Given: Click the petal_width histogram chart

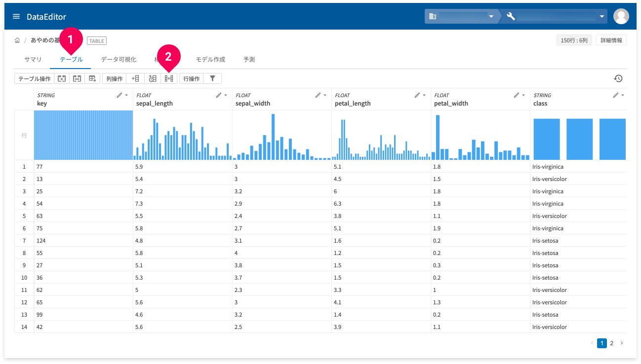Looking at the screenshot, I should coord(481,135).
